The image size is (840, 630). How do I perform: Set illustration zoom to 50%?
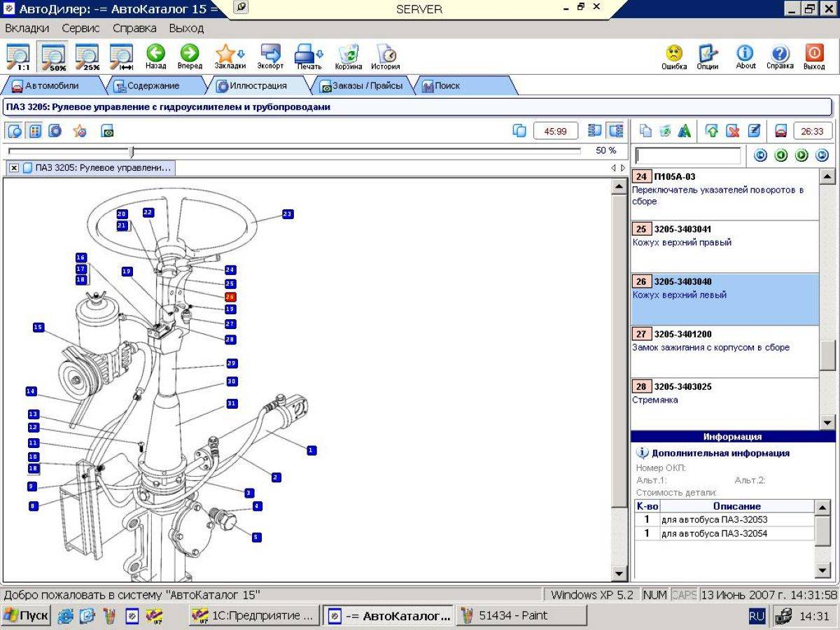pyautogui.click(x=52, y=57)
